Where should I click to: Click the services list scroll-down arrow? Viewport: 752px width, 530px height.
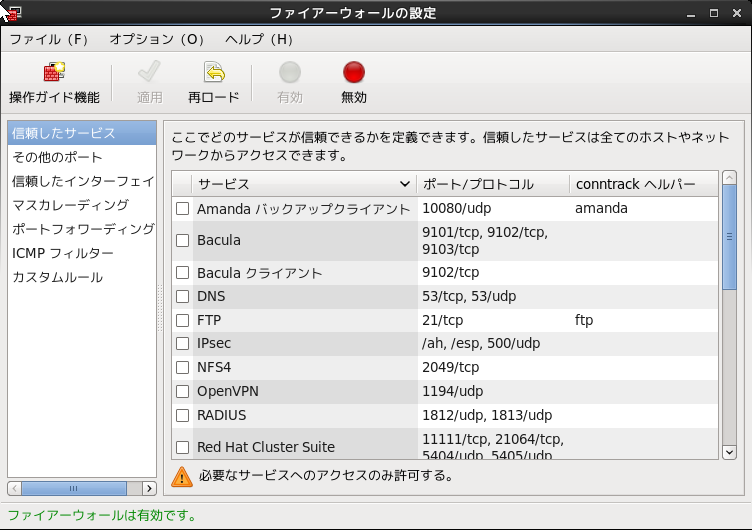pyautogui.click(x=729, y=452)
